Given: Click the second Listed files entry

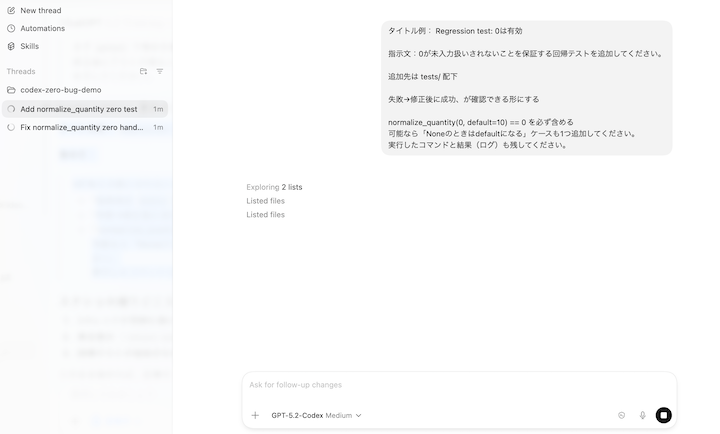Looking at the screenshot, I should 265,214.
